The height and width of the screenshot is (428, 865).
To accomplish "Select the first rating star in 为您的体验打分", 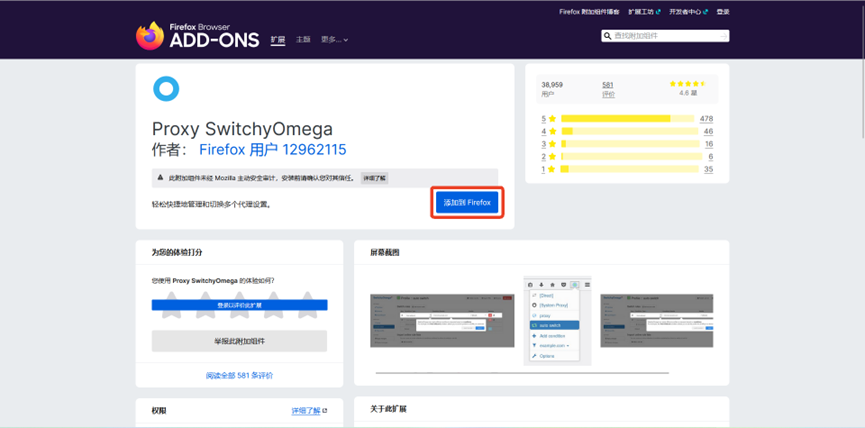I will coord(172,305).
